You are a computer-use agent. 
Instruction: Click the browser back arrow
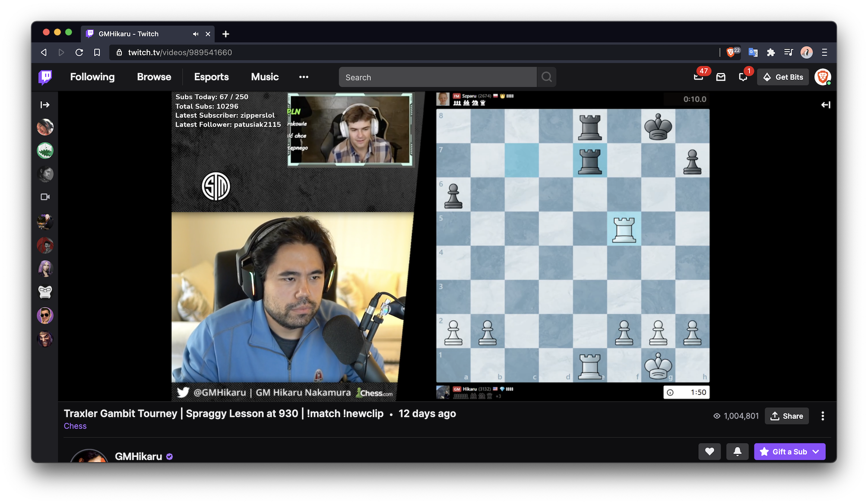click(44, 52)
